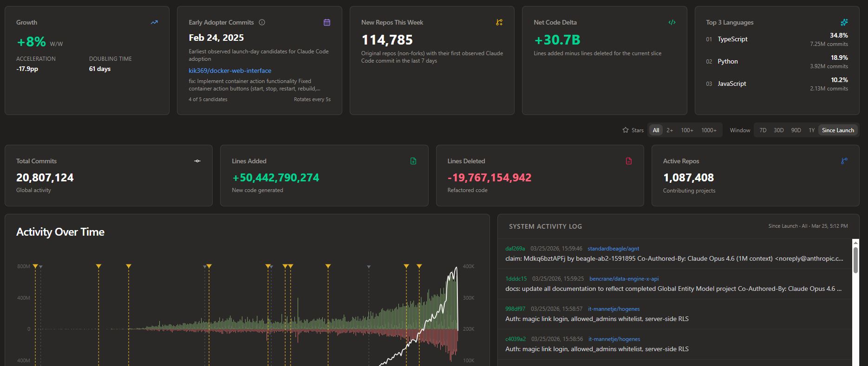This screenshot has width=868, height=366.
Task: Click the Active Repos branch icon
Action: pyautogui.click(x=844, y=161)
